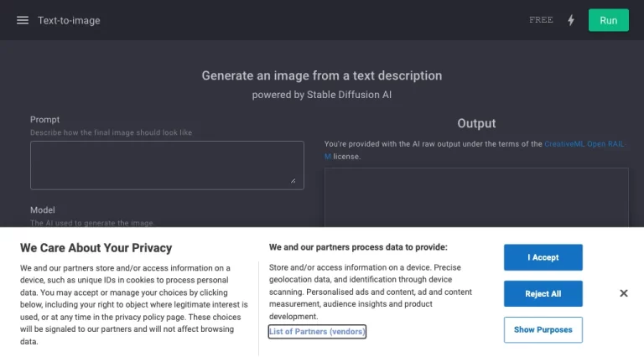The width and height of the screenshot is (644, 362).
Task: Focus the Prompt text area
Action: (167, 165)
